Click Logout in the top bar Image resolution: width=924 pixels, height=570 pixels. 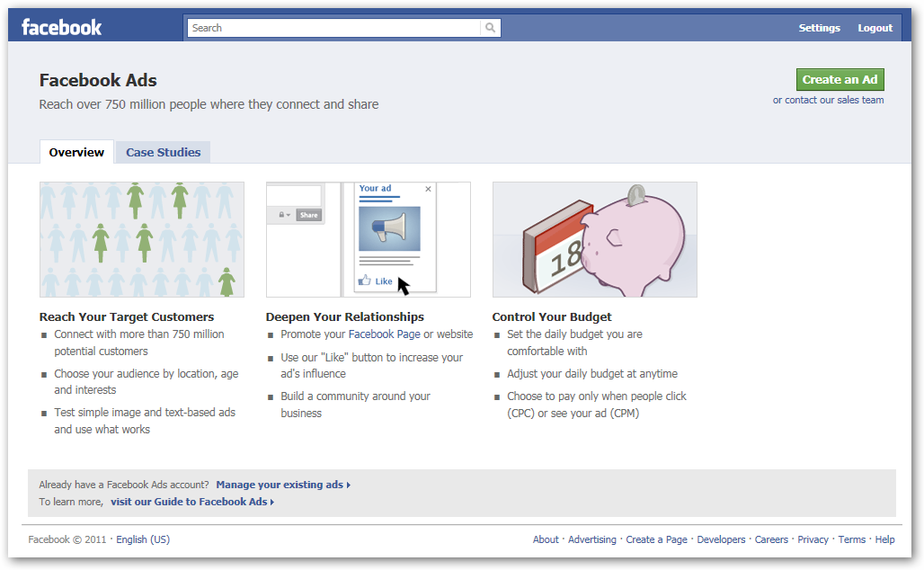875,28
